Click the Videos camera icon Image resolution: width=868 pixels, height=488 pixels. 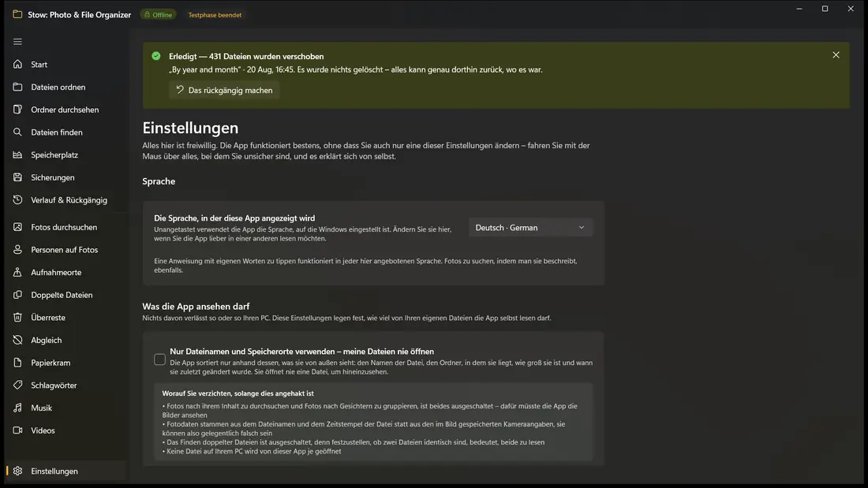tap(17, 430)
